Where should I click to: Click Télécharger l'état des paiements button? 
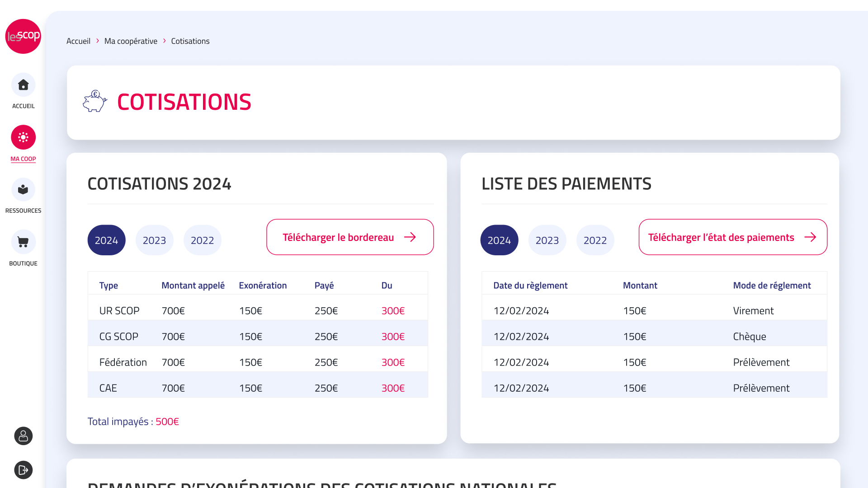(x=732, y=237)
